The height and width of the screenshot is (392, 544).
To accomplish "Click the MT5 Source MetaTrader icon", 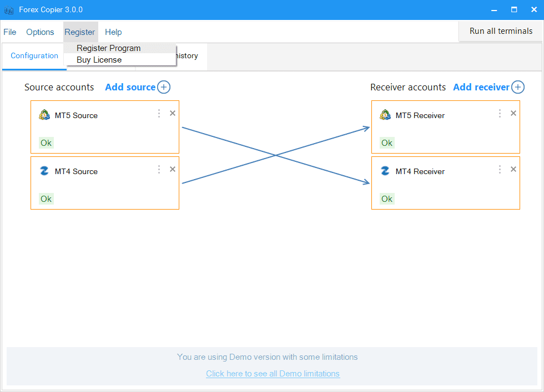I will [44, 115].
